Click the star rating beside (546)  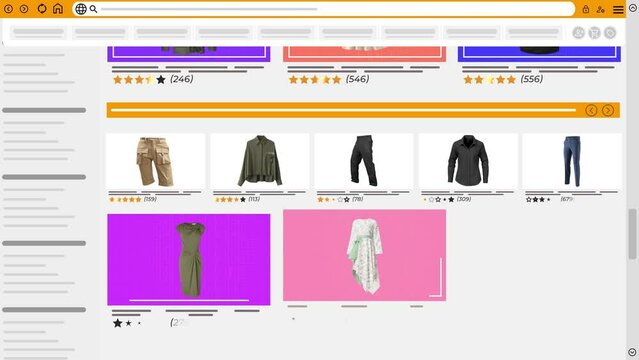(x=315, y=80)
